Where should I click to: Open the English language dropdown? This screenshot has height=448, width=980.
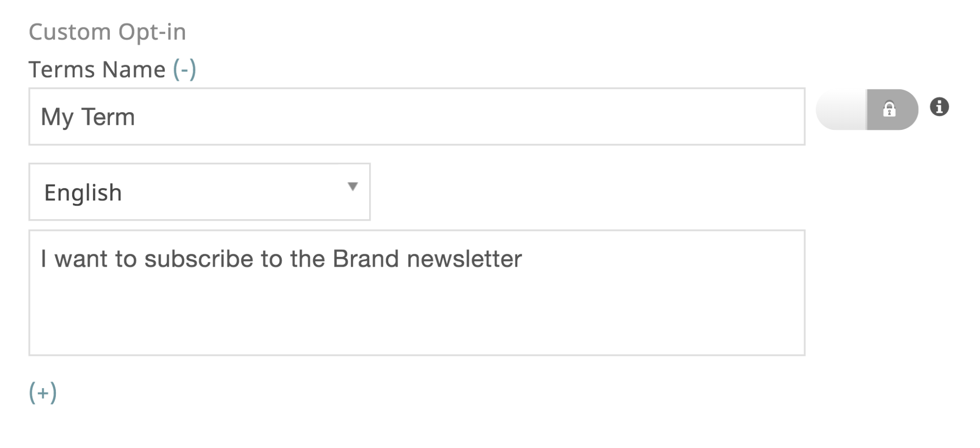pos(200,192)
